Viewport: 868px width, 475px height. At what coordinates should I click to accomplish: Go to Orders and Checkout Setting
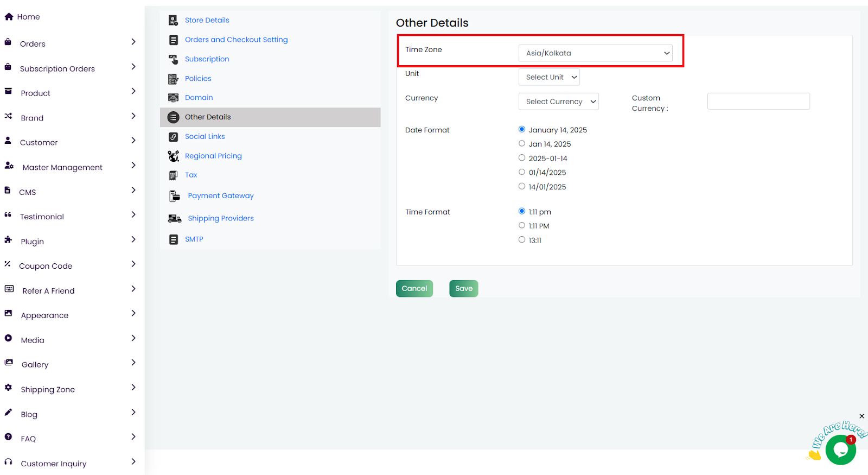(236, 40)
